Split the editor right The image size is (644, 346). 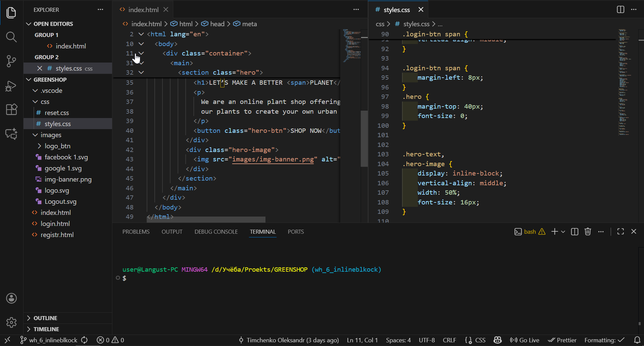(x=620, y=9)
